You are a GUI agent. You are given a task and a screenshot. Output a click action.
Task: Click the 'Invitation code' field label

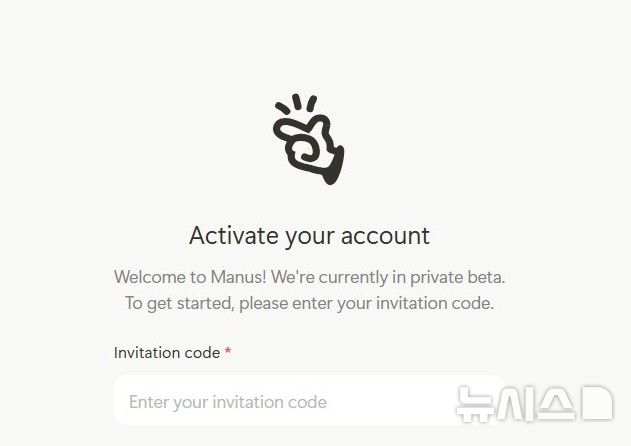[x=167, y=353]
